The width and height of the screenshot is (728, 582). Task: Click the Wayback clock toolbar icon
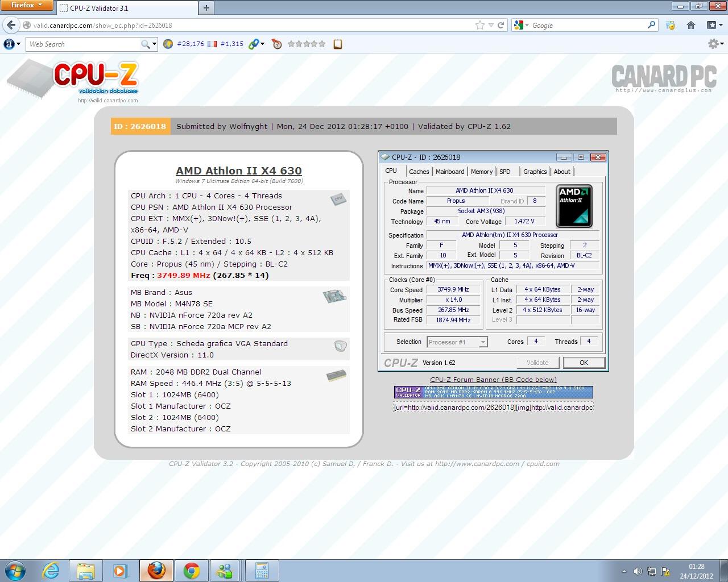[x=277, y=44]
